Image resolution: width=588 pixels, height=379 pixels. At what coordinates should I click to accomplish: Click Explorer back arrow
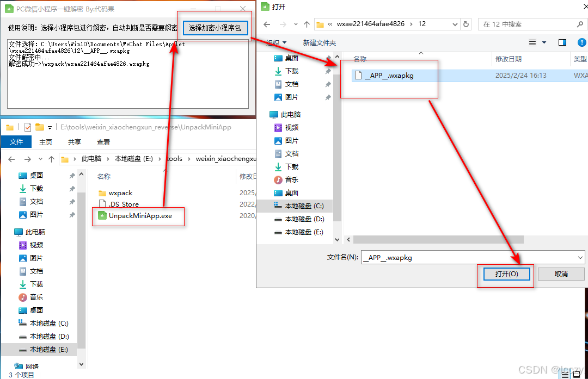11,159
